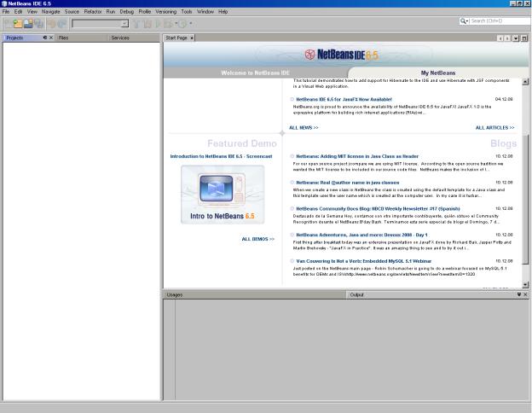Viewport: 532px width, 413px height.
Task: Open dropdown arrow next to Profile icon
Action: point(191,24)
